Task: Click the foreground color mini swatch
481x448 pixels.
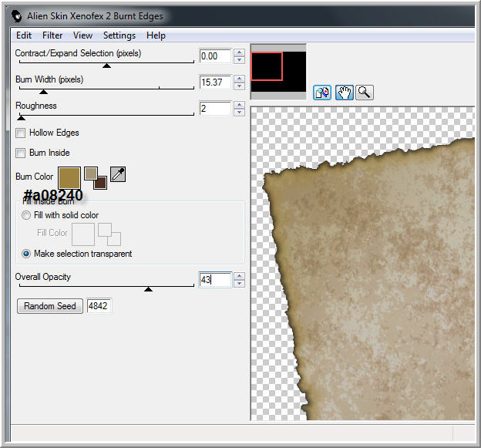Action: coord(90,173)
